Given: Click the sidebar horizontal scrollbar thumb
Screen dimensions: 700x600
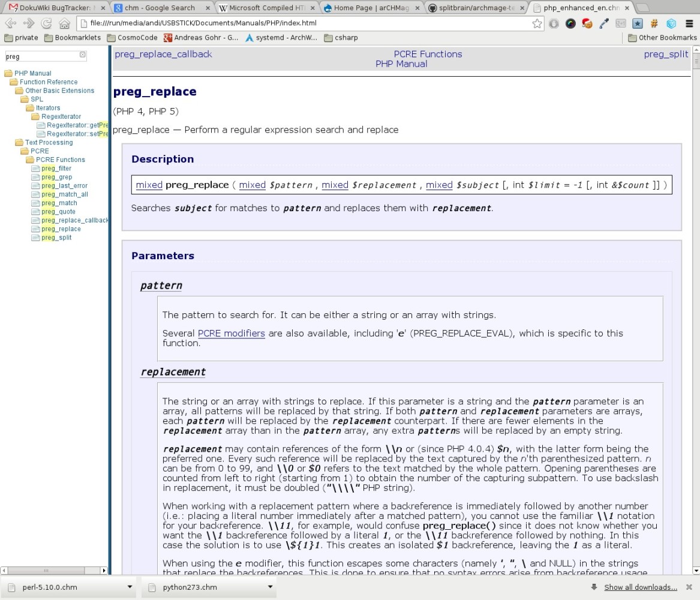Looking at the screenshot, I should [x=46, y=571].
